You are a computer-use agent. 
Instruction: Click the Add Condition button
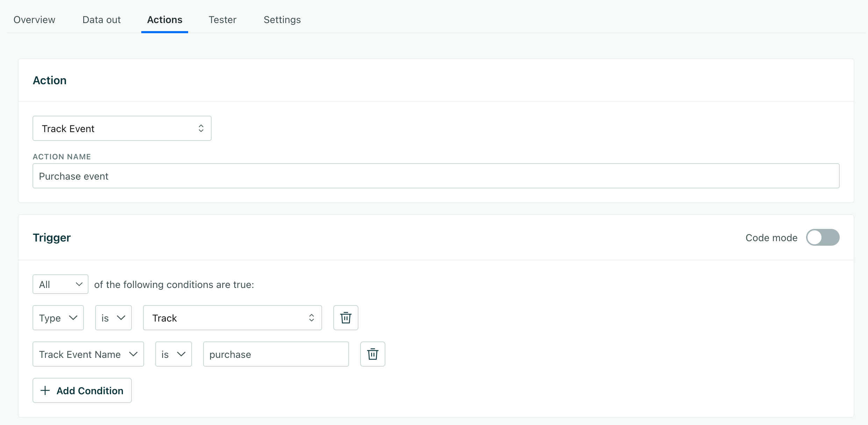click(x=82, y=390)
